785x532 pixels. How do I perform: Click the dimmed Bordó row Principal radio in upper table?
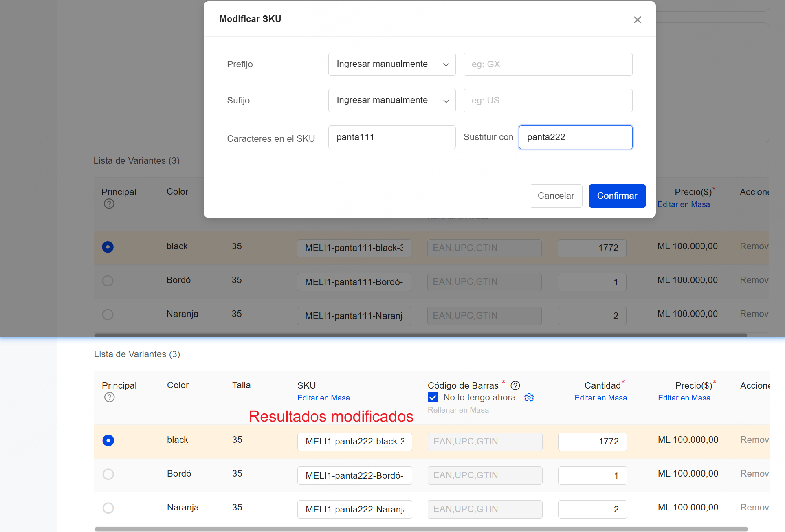108,281
